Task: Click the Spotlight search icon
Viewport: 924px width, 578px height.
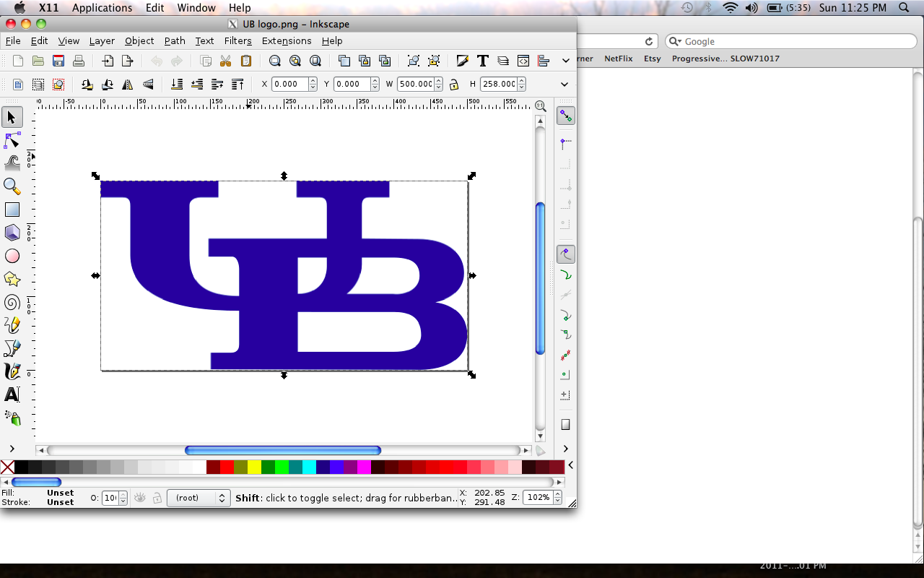Action: (904, 8)
